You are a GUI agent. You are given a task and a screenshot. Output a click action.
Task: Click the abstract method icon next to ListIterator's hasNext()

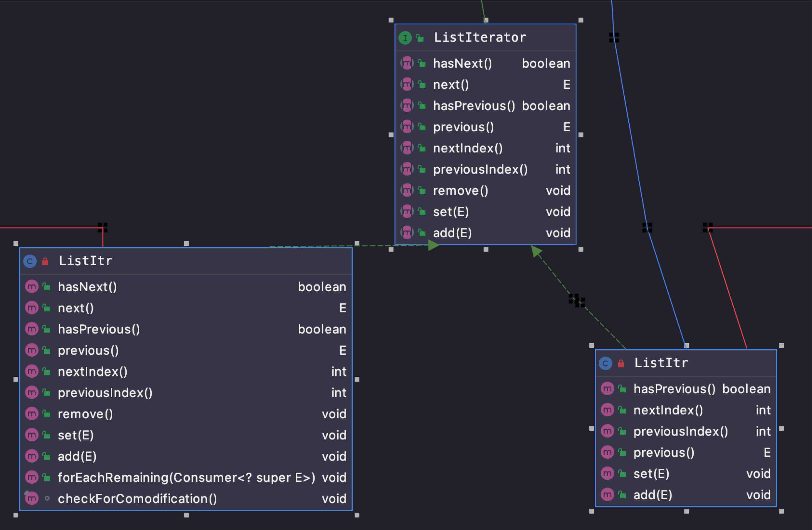pyautogui.click(x=407, y=63)
